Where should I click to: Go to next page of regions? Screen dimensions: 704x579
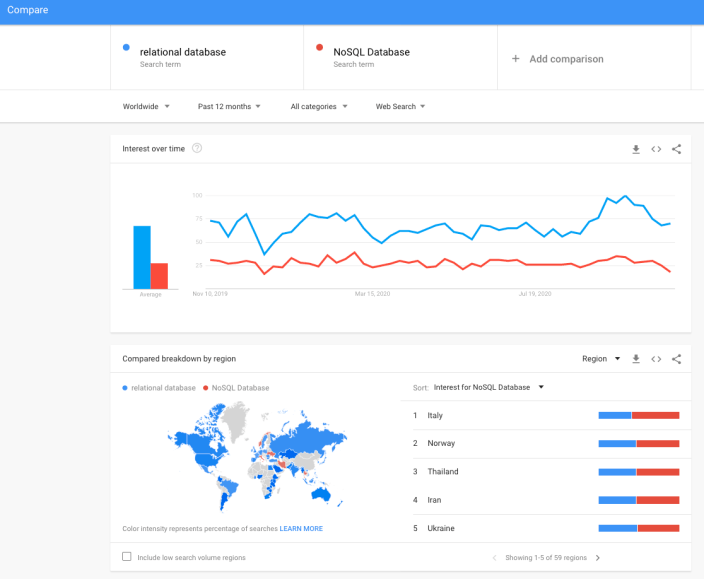click(598, 557)
